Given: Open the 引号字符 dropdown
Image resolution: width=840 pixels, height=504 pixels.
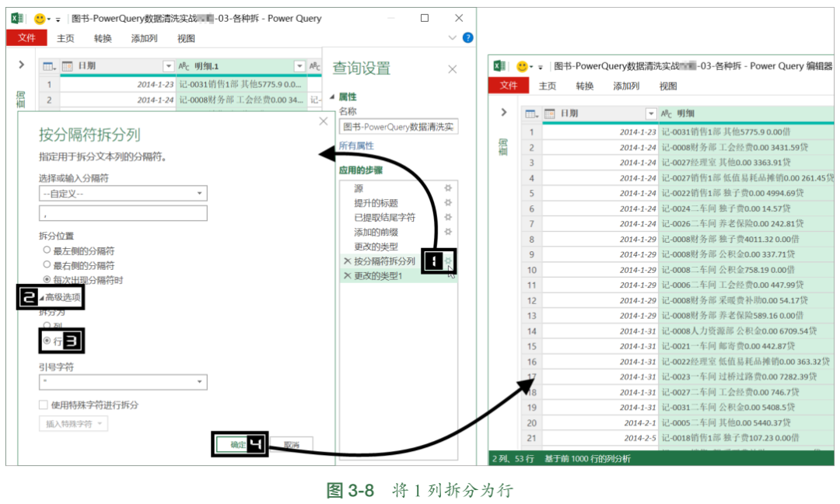Looking at the screenshot, I should (x=123, y=382).
